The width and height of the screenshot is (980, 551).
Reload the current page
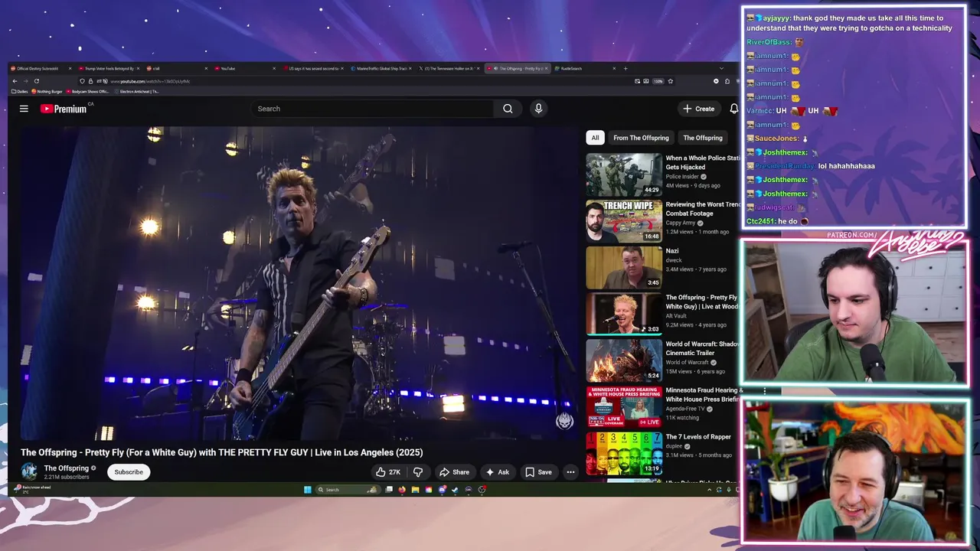click(x=36, y=81)
